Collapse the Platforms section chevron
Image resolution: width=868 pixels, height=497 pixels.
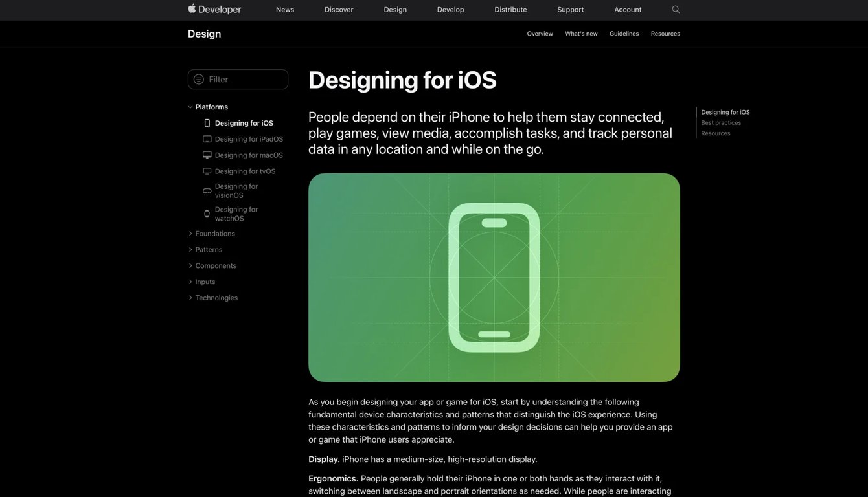190,107
